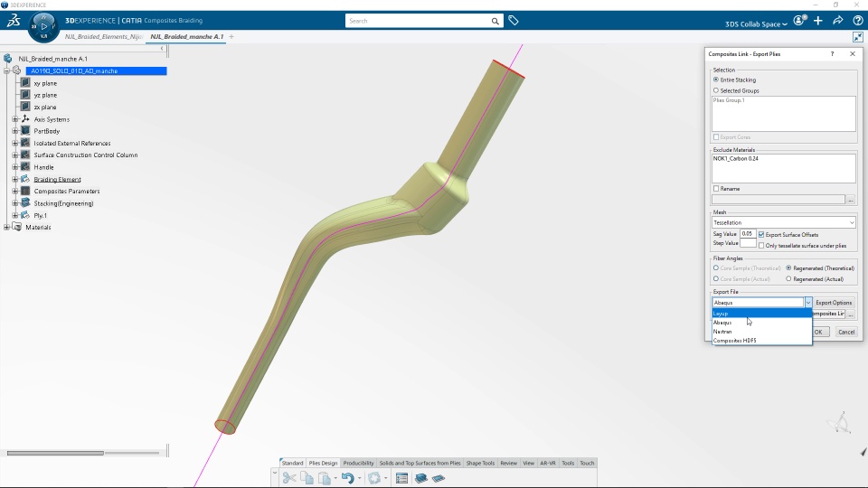Expand the PartBody tree node
868x488 pixels.
click(x=15, y=131)
